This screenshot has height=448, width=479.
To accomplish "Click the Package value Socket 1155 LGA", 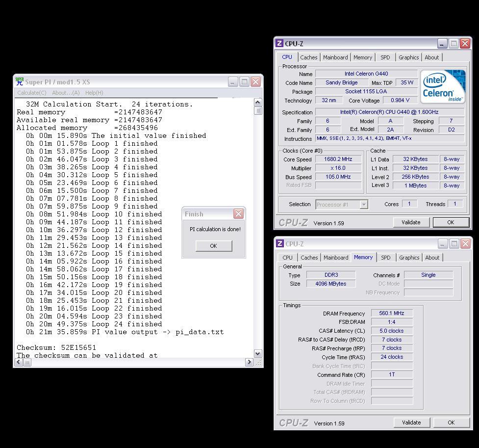I will coord(366,91).
